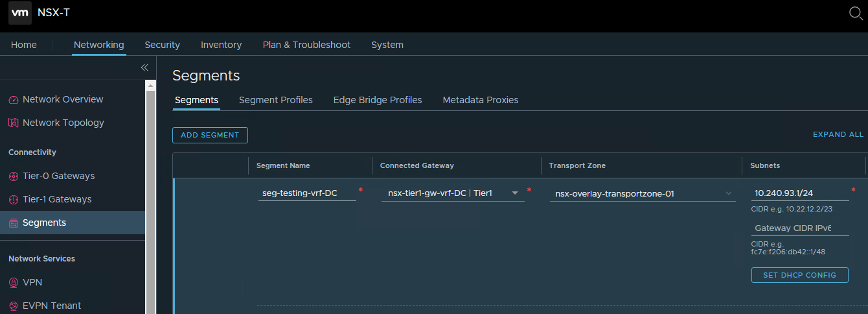Go to the Inventory tab
The image size is (868, 314).
point(221,45)
